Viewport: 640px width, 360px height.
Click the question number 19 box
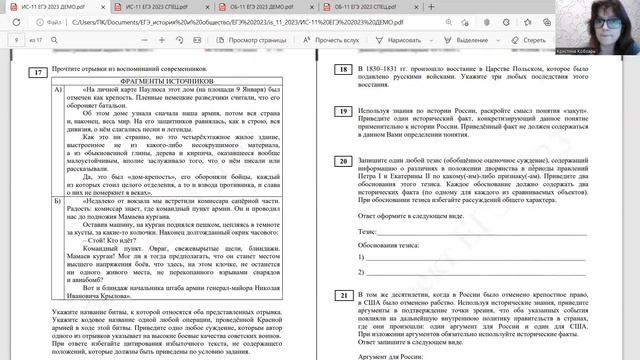click(x=343, y=111)
